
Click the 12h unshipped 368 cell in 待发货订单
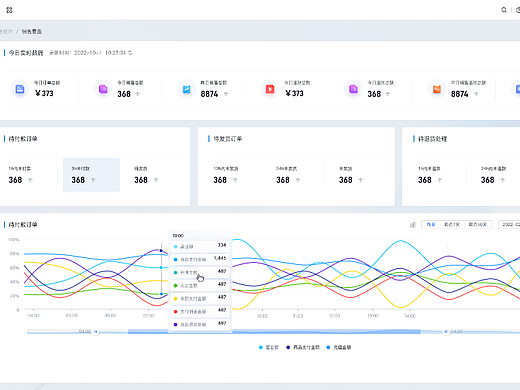(x=233, y=175)
